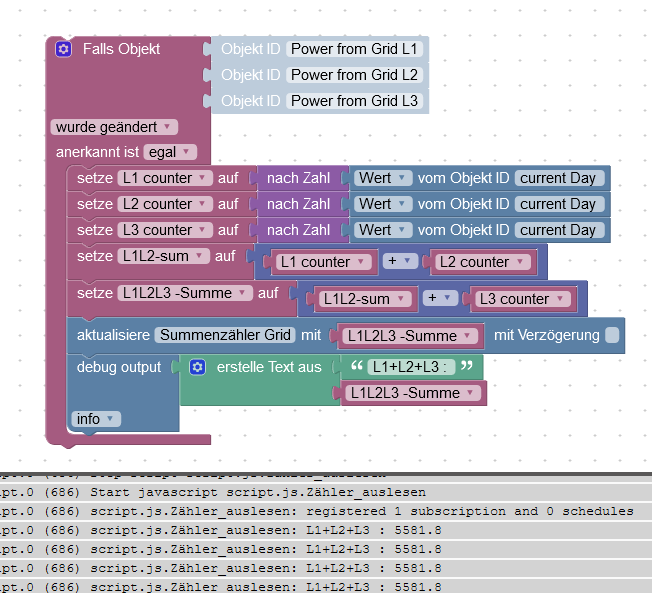
Task: Select nach Zahl block in L1 counter row
Action: (298, 178)
